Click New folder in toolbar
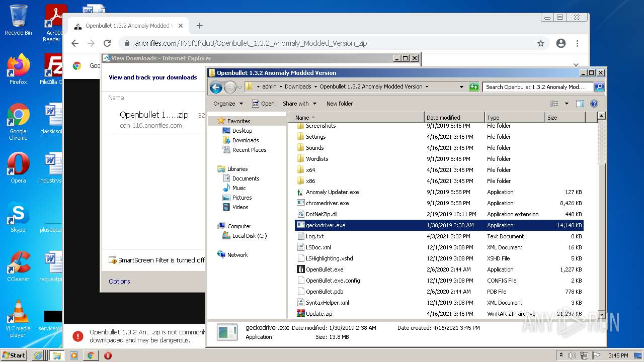Viewport: 644px width, 362px height. point(340,104)
